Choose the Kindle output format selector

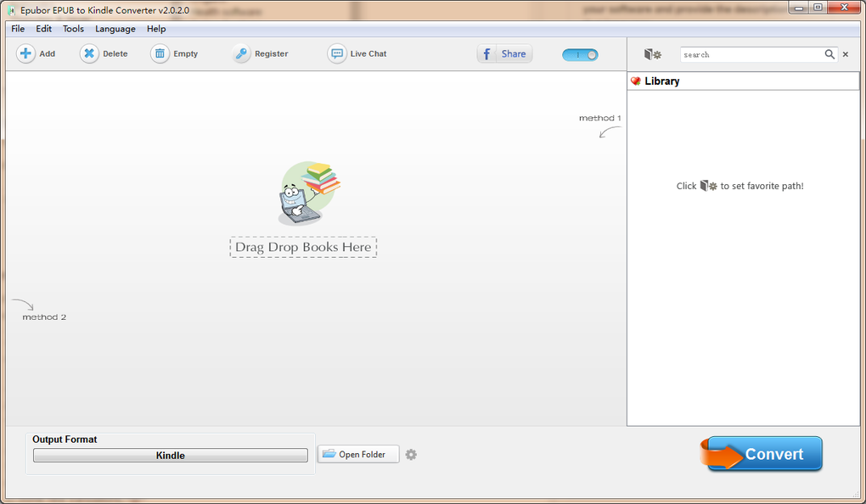pos(170,456)
